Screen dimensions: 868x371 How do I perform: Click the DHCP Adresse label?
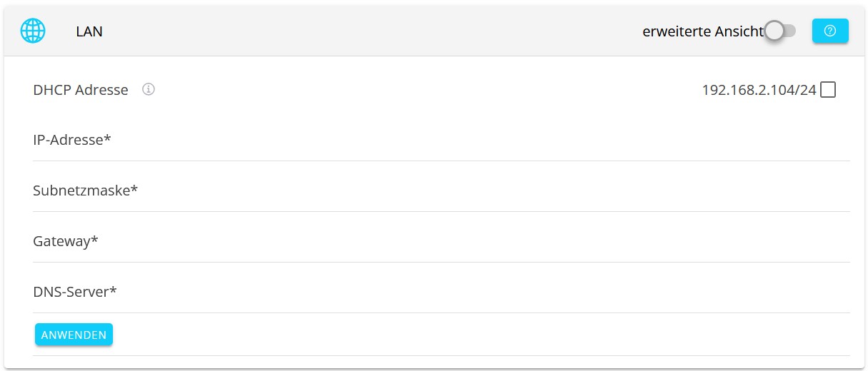tap(81, 91)
